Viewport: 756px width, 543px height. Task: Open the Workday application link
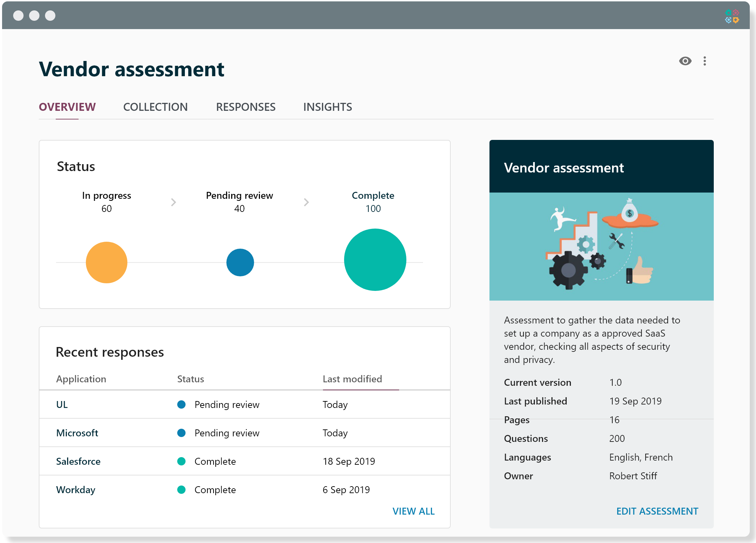coord(75,490)
